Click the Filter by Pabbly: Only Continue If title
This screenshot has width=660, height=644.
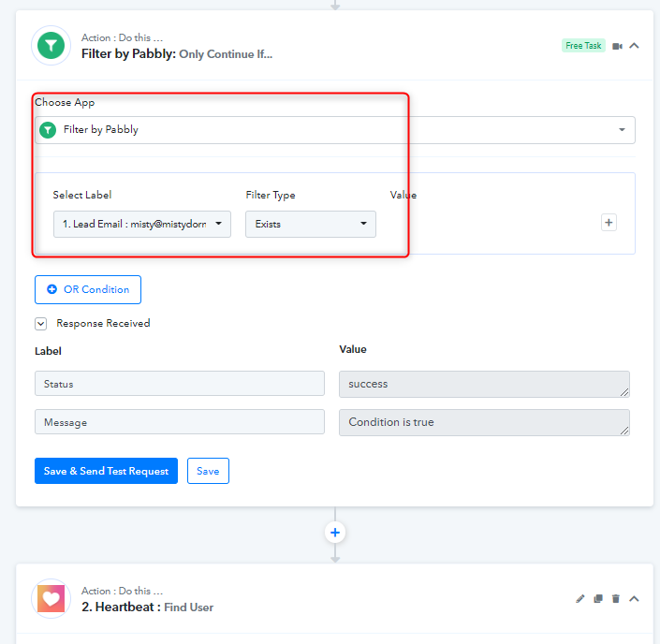(x=177, y=54)
